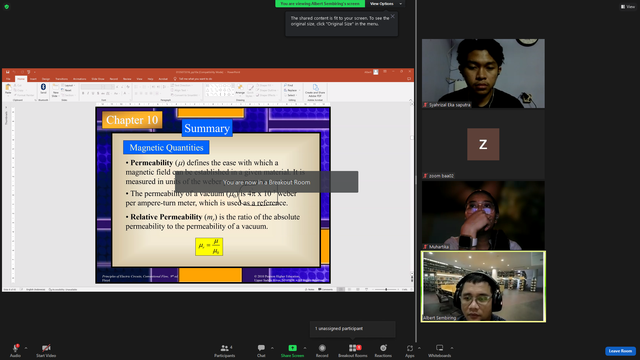Screen dimensions: 640x360
Task: Open Share Screen options caret
Action: (304, 348)
